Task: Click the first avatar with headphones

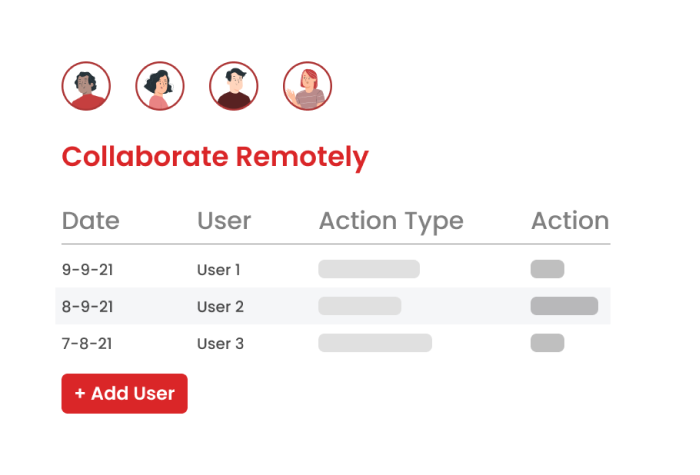Action: 86,86
